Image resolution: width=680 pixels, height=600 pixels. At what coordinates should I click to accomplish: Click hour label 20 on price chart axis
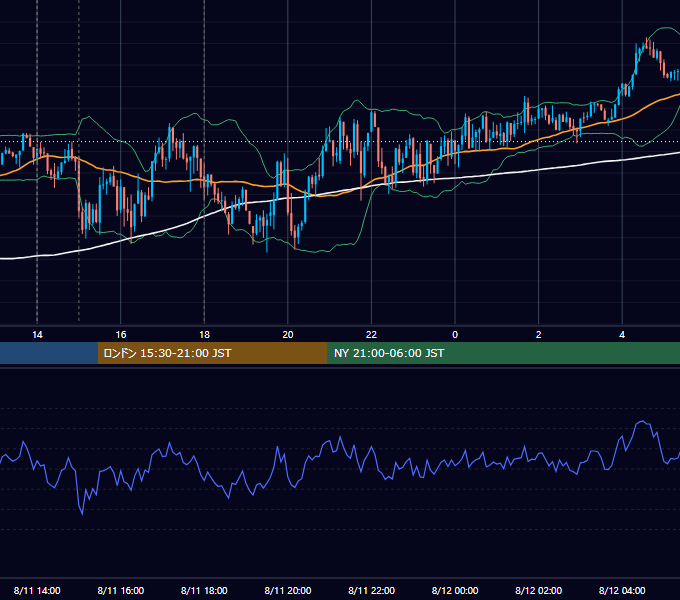[x=288, y=335]
